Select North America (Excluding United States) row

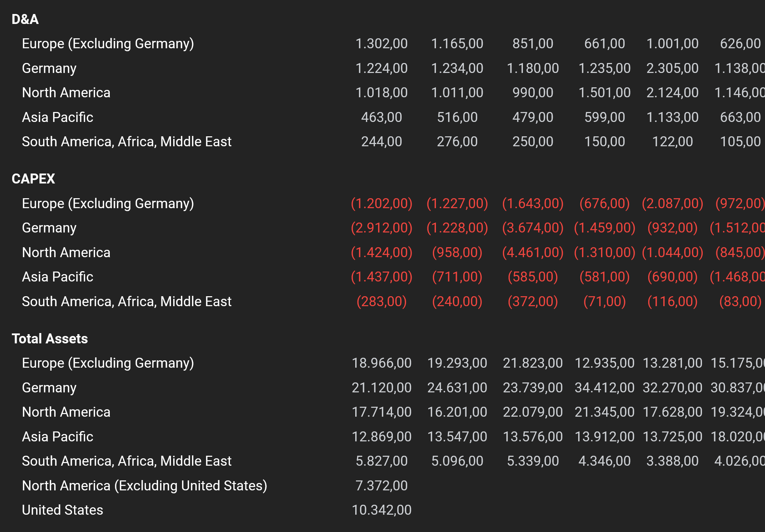144,486
